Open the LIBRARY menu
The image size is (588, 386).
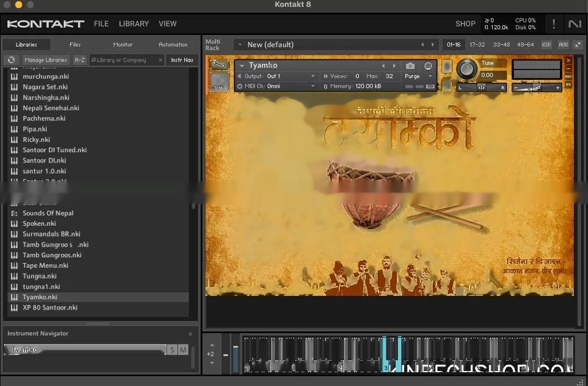pos(133,24)
